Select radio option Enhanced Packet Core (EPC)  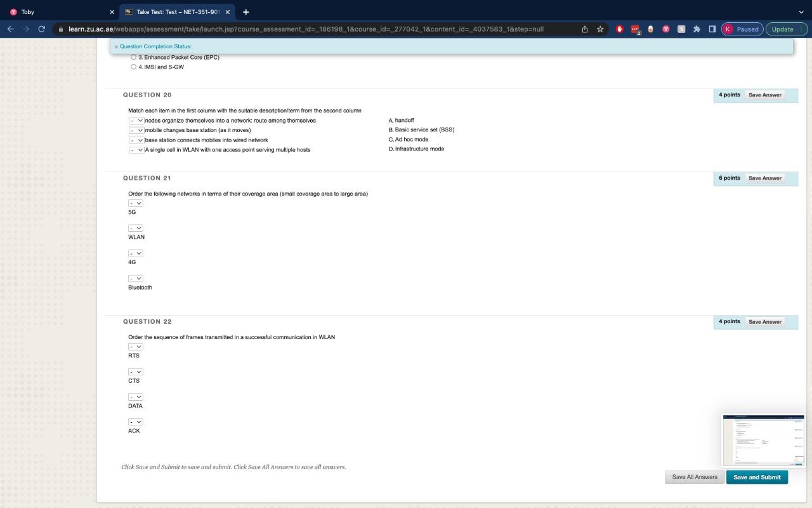[x=133, y=57]
